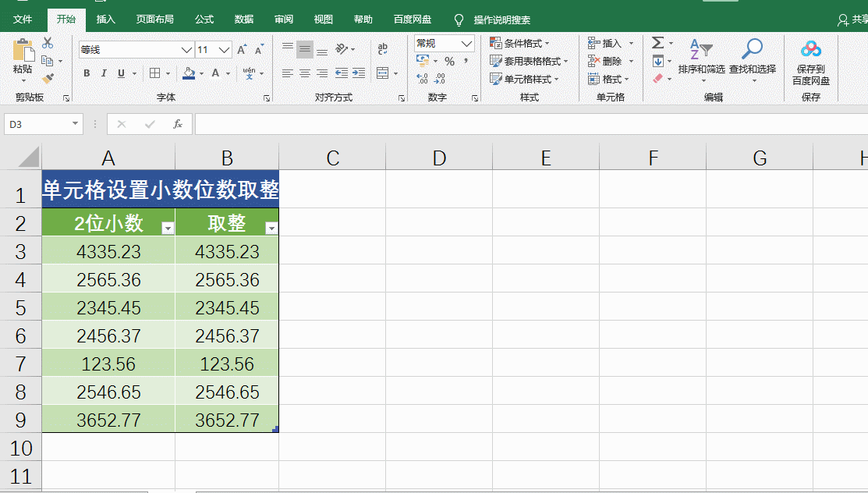Viewport: 868px width, 493px height.
Task: Click the percent style icon
Action: (449, 61)
